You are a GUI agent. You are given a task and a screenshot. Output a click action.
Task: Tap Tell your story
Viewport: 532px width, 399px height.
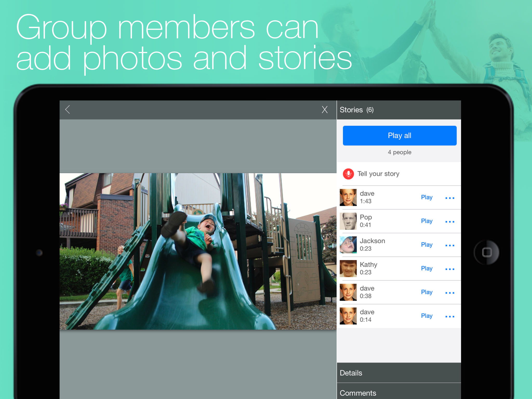(378, 174)
